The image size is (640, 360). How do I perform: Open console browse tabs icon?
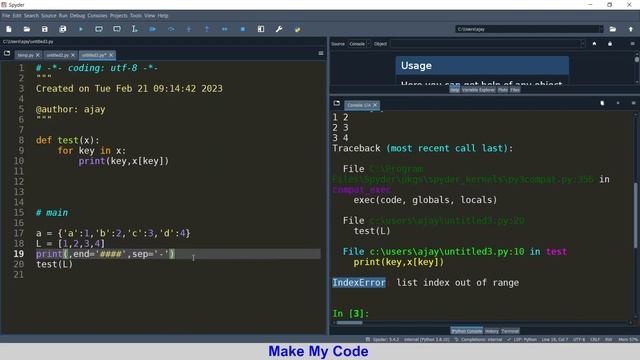click(337, 104)
